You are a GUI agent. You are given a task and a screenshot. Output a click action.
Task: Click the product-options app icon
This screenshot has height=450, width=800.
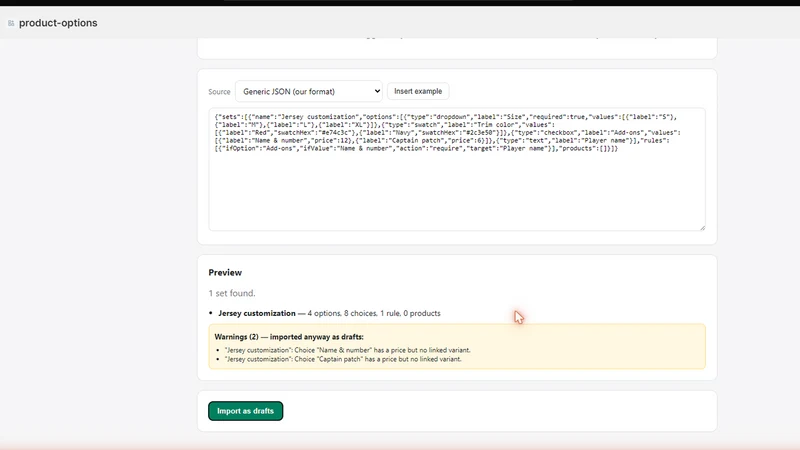pos(11,23)
